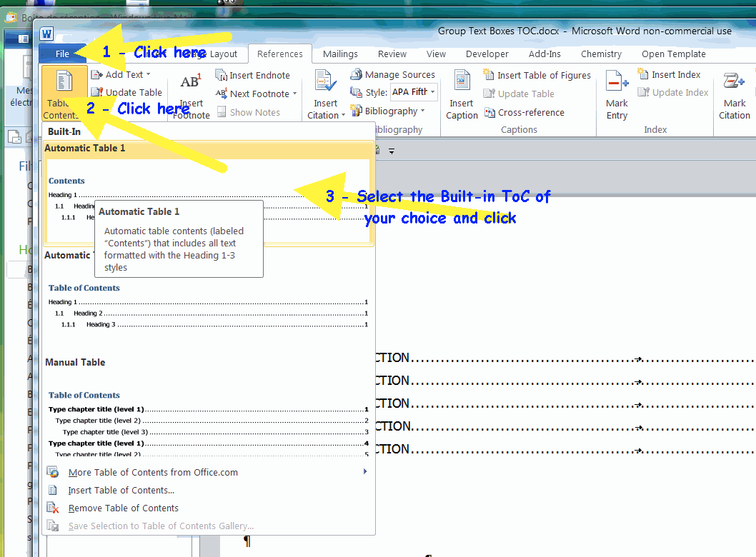Open More Table of Contents from Office.com
The height and width of the screenshot is (557, 756).
[x=209, y=472]
